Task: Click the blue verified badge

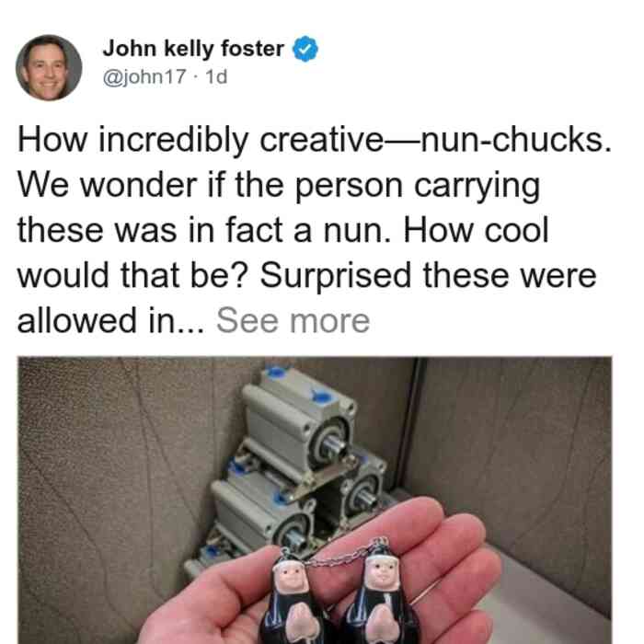Action: pos(305,49)
